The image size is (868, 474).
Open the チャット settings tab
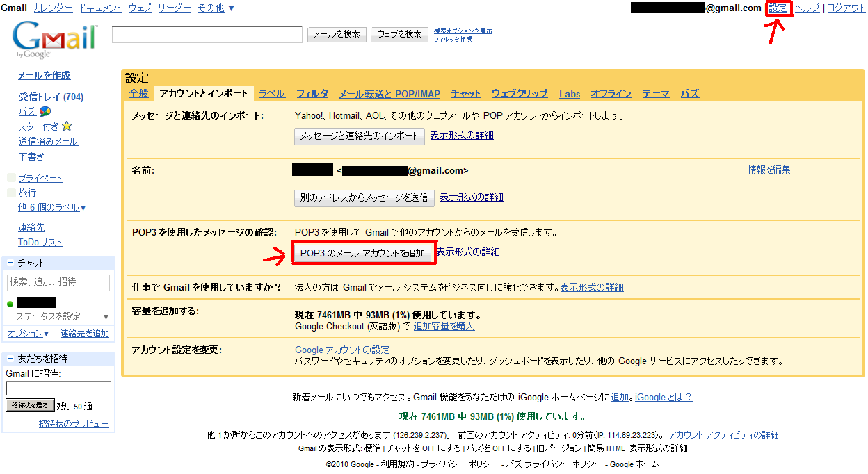(x=465, y=93)
